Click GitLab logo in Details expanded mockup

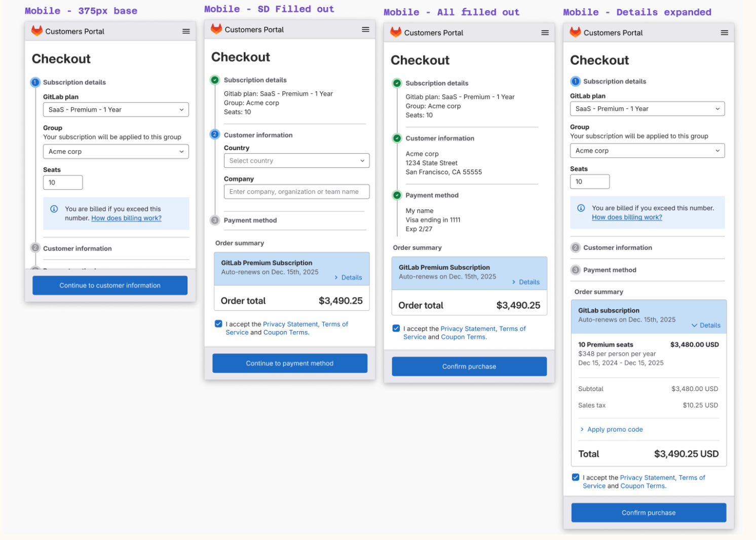[x=575, y=32]
